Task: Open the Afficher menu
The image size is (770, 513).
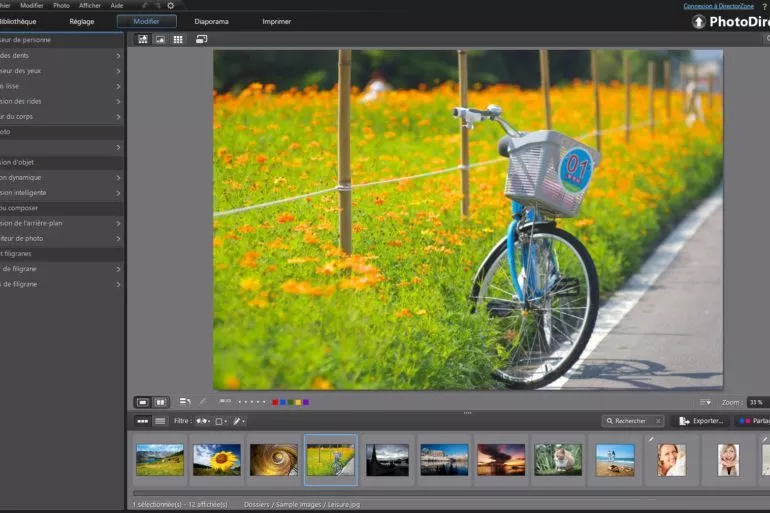Action: 90,5
